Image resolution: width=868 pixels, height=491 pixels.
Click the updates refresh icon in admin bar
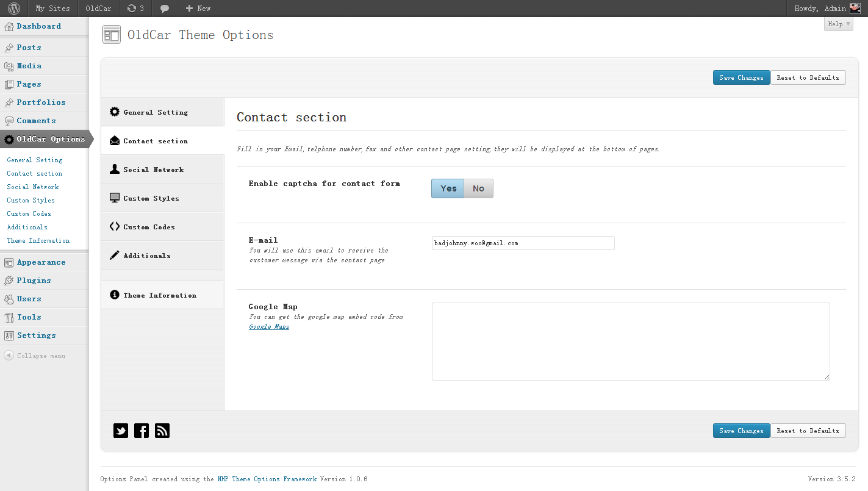[x=132, y=9]
